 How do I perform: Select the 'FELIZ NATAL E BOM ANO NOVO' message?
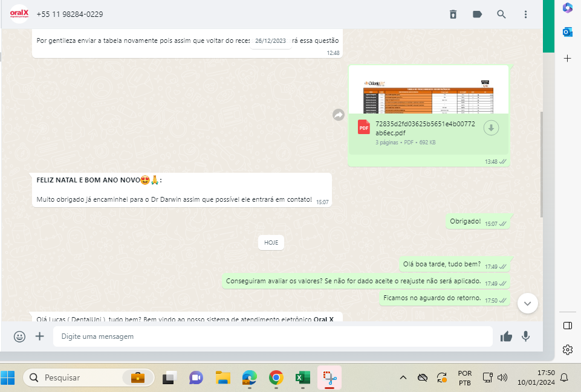[x=182, y=190]
